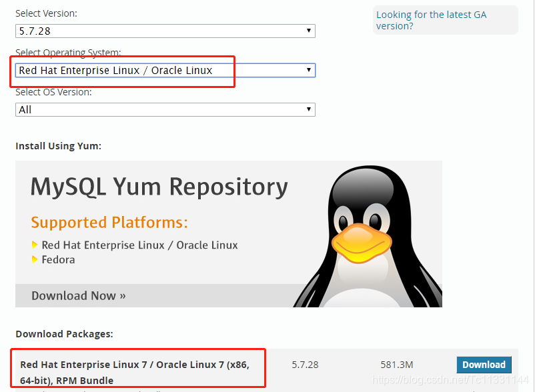The width and height of the screenshot is (535, 392).
Task: Click the 'Looking for the latest GA version?' link
Action: (x=432, y=20)
